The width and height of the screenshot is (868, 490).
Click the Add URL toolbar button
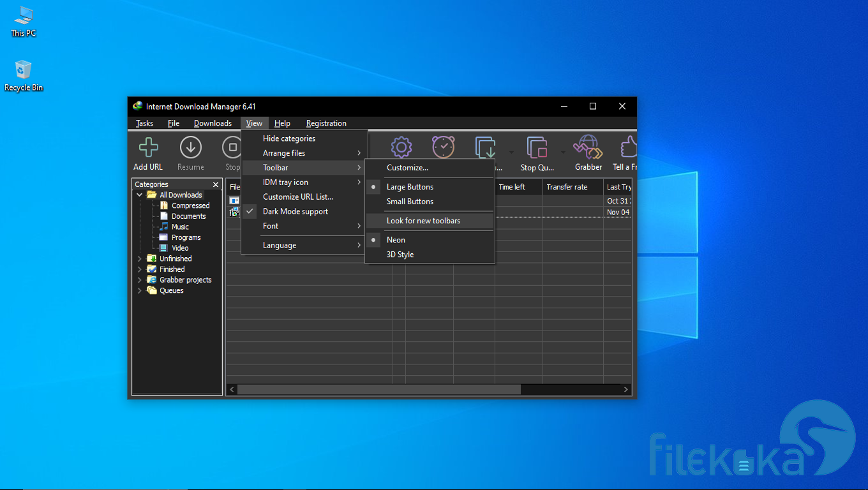click(x=148, y=154)
